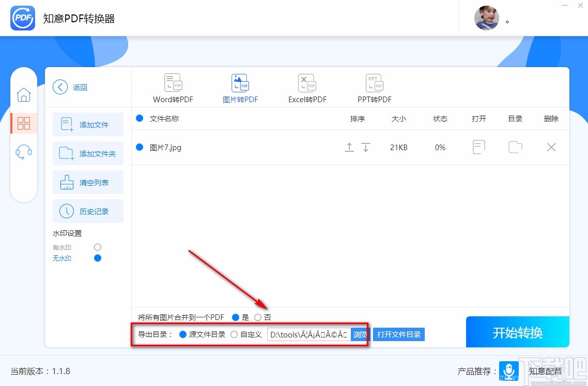Click the descending sort arrow for 图片7.jpg
This screenshot has width=588, height=386.
click(366, 147)
